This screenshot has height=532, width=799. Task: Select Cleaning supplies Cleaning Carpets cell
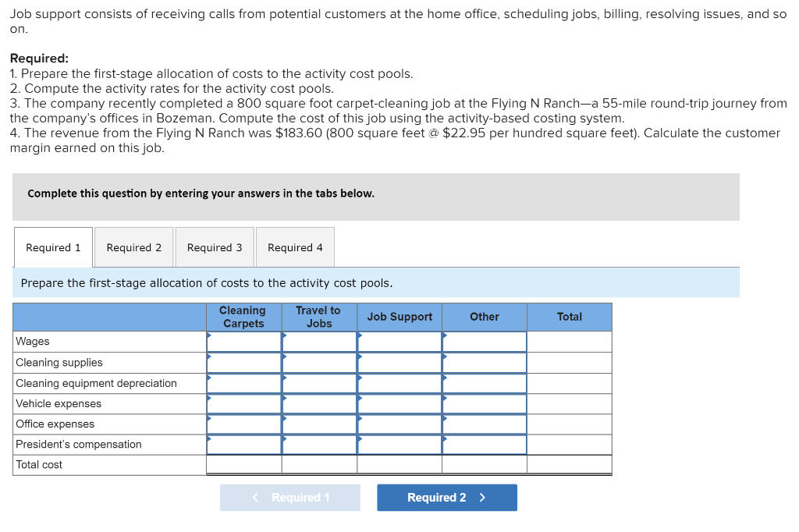coord(244,362)
